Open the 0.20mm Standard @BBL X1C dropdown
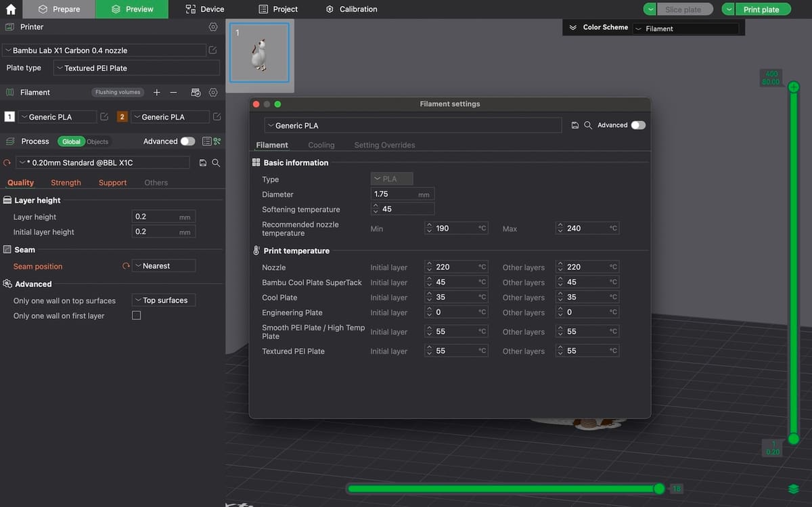The image size is (812, 507). (103, 162)
